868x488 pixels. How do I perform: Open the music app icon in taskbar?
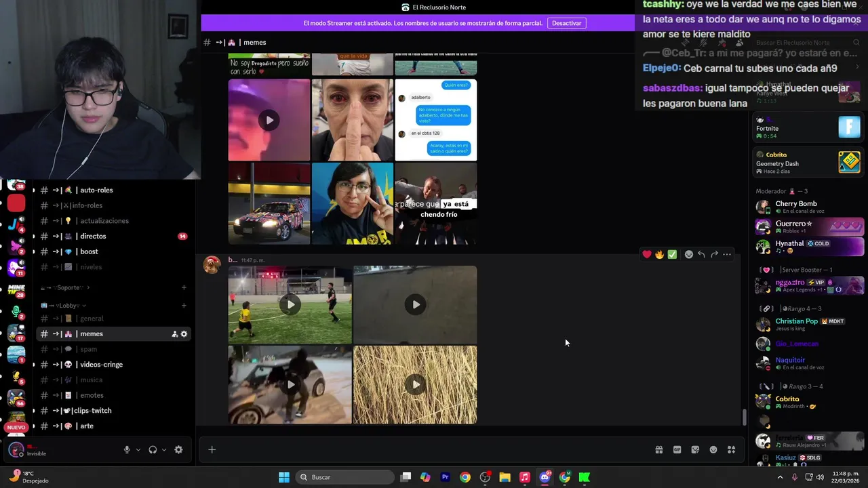click(524, 477)
